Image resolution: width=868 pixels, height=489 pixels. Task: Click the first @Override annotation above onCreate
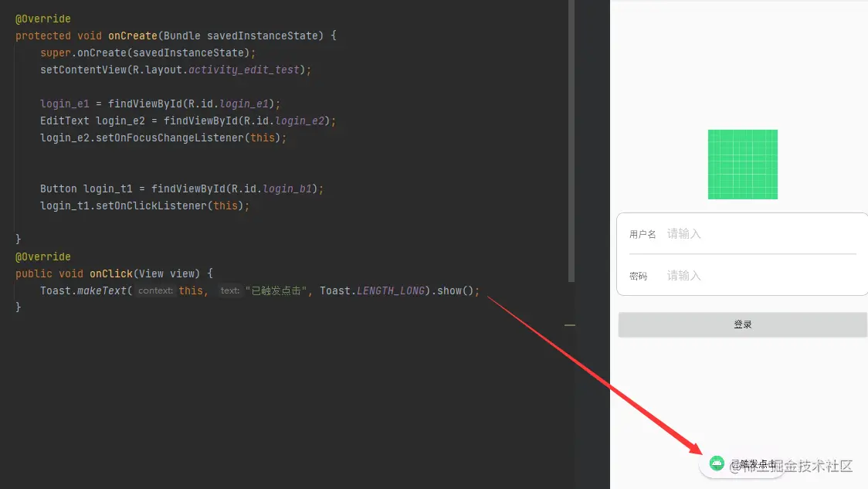(42, 19)
